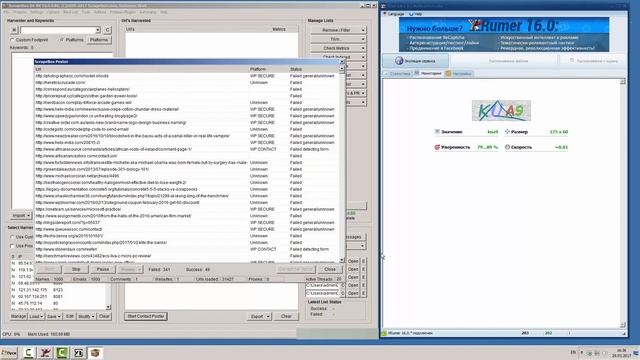The image size is (640, 360).
Task: Click the yellow Настройки tab icon
Action: point(448,73)
